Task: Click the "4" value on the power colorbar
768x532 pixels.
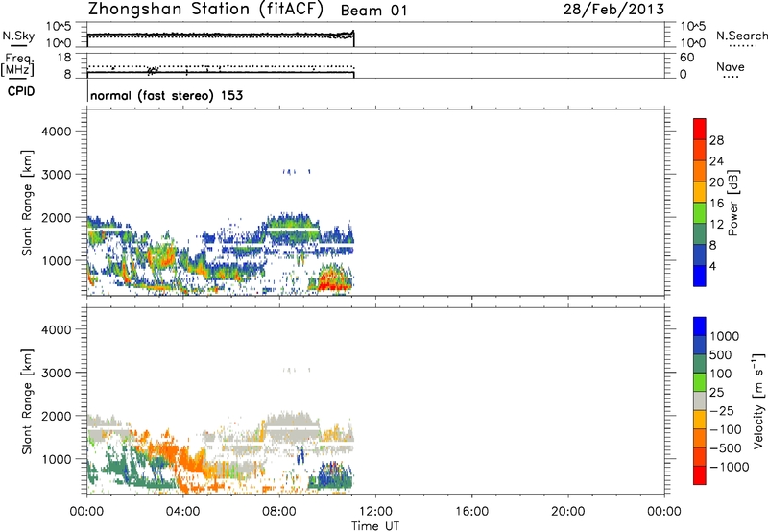Action: coord(712,266)
